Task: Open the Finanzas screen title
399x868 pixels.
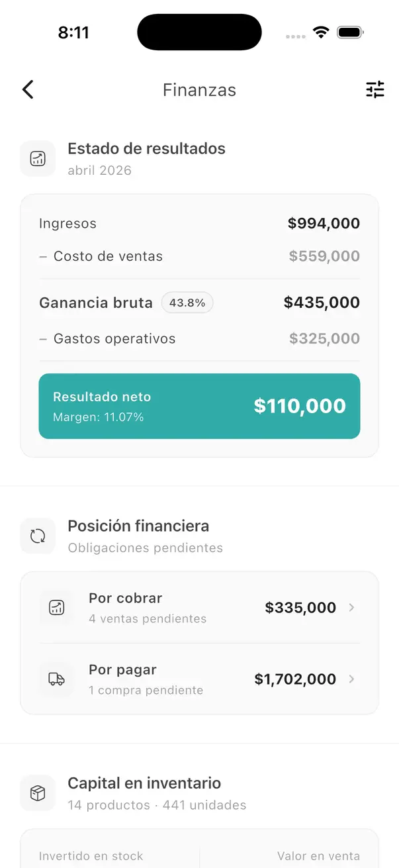Action: pyautogui.click(x=199, y=89)
